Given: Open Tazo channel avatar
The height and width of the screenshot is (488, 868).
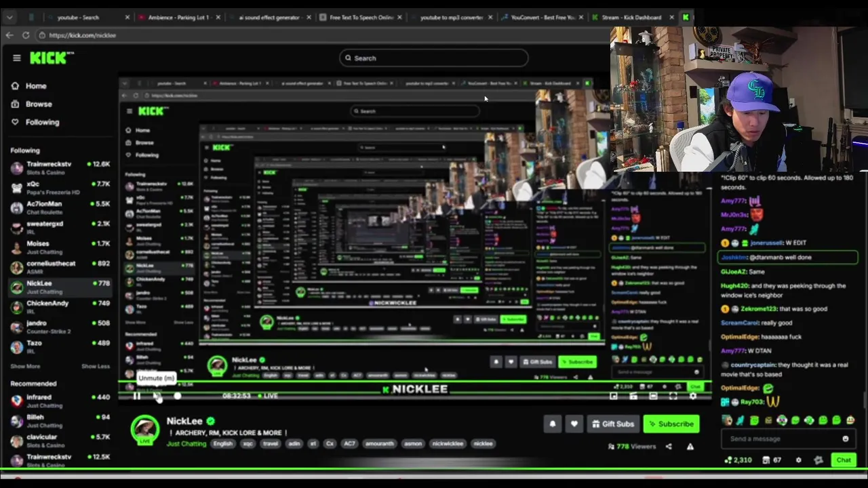Looking at the screenshot, I should coord(17,347).
